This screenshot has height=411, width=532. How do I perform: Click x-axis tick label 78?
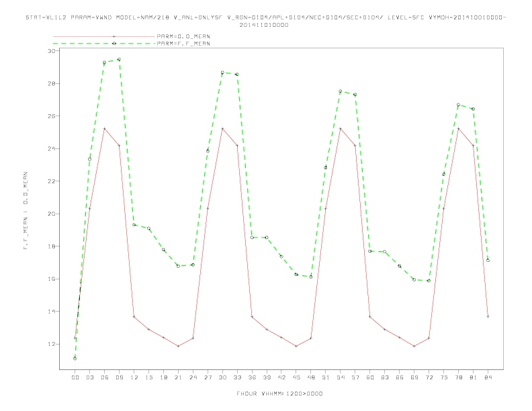point(458,377)
